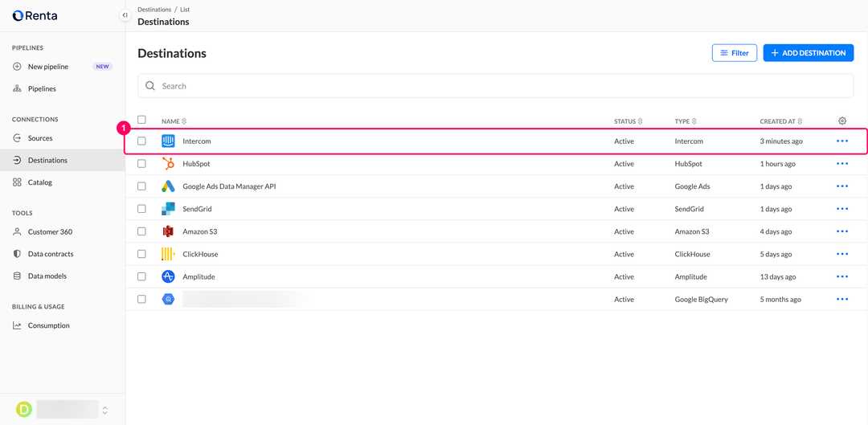
Task: Open actions menu for SendGrid row
Action: click(x=842, y=209)
